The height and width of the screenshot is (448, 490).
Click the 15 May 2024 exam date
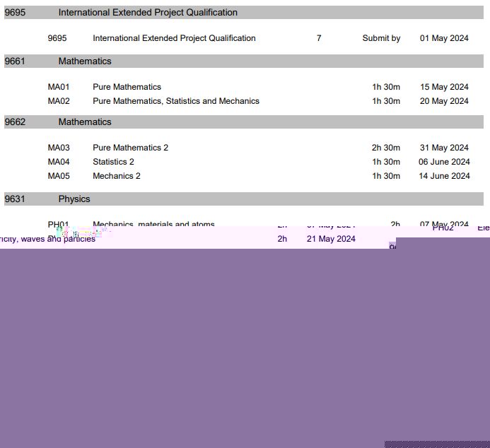(x=444, y=87)
